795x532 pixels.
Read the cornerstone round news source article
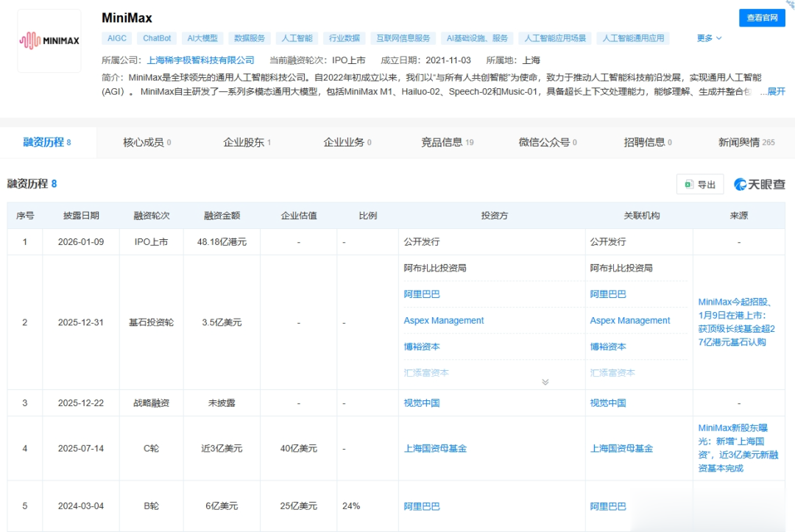738,322
